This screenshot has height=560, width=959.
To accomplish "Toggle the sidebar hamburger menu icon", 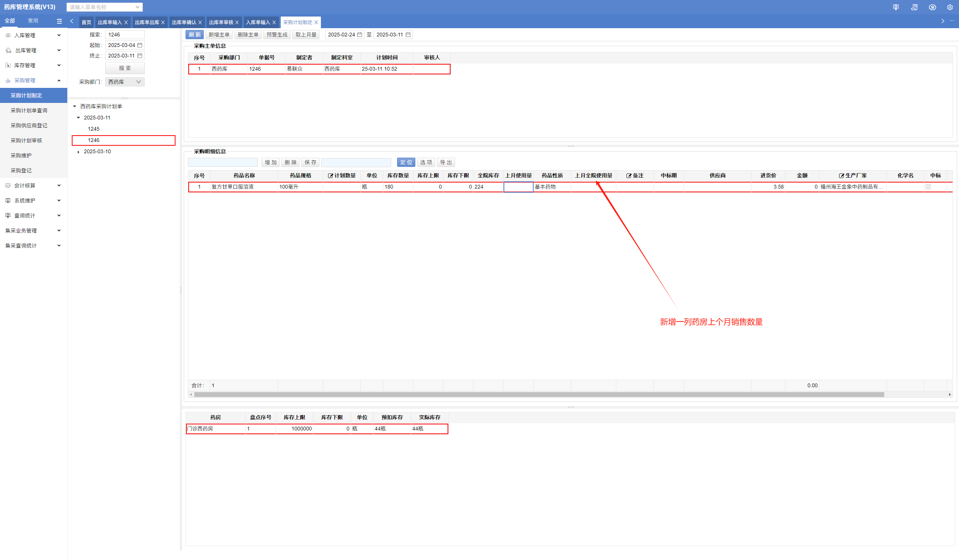I will pyautogui.click(x=59, y=21).
